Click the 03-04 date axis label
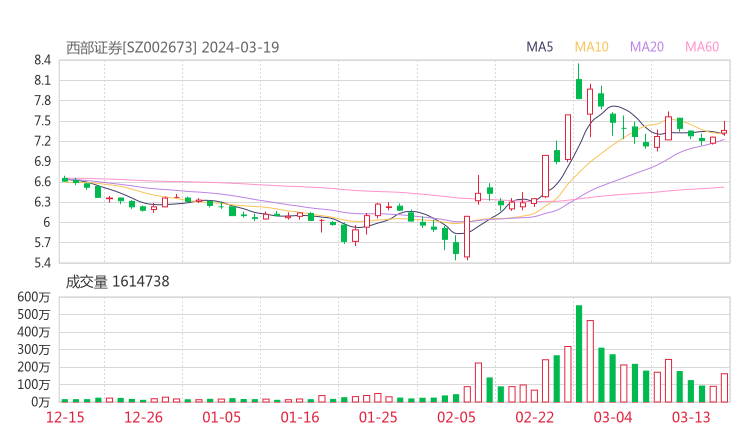The height and width of the screenshot is (440, 740). 613,417
